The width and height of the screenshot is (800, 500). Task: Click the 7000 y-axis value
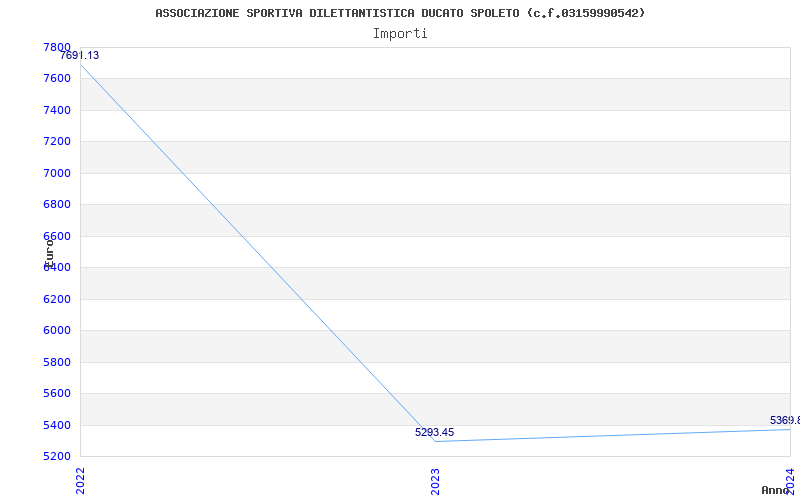click(x=57, y=173)
